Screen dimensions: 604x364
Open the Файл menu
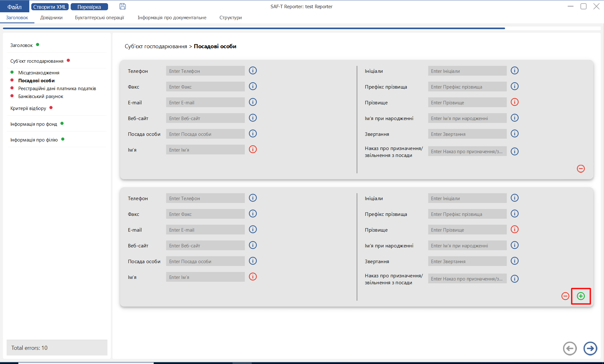(14, 7)
